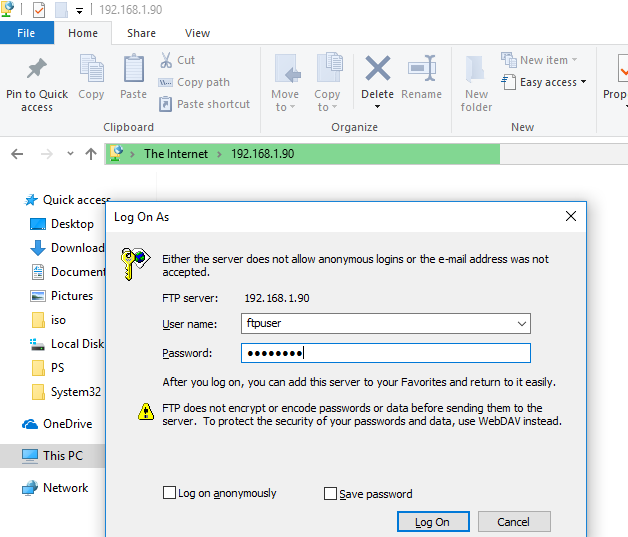Select OneDrive in navigation pane

[57, 424]
